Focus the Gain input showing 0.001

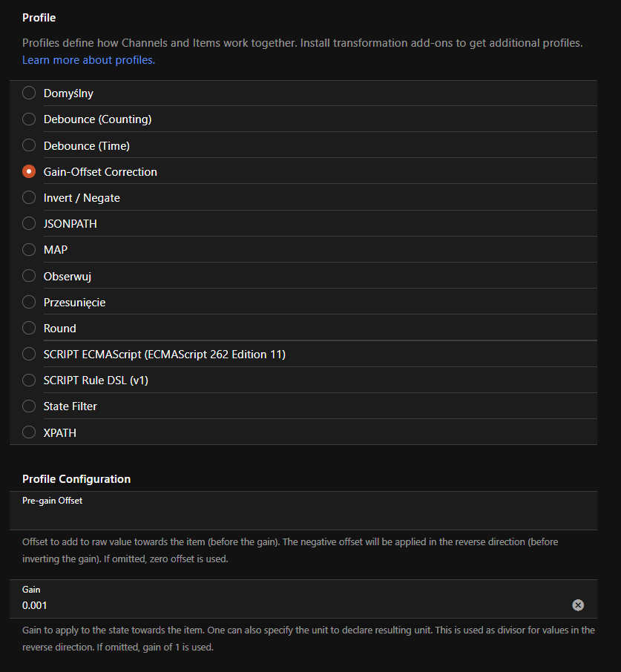coord(289,605)
